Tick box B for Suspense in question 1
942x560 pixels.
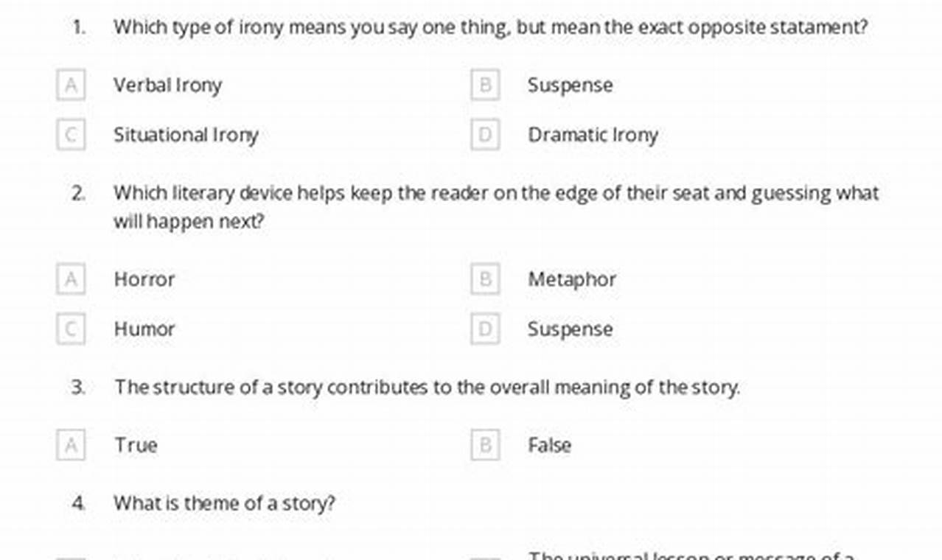(485, 85)
